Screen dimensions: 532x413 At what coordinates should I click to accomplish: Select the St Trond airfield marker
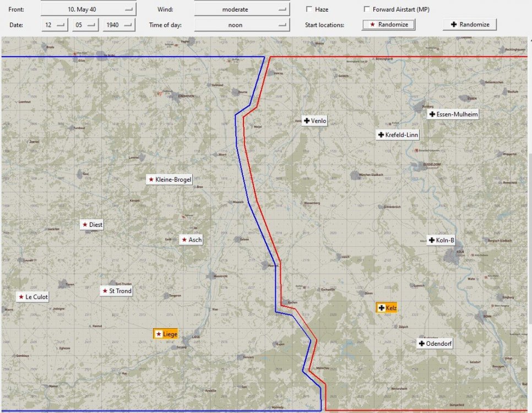(116, 291)
